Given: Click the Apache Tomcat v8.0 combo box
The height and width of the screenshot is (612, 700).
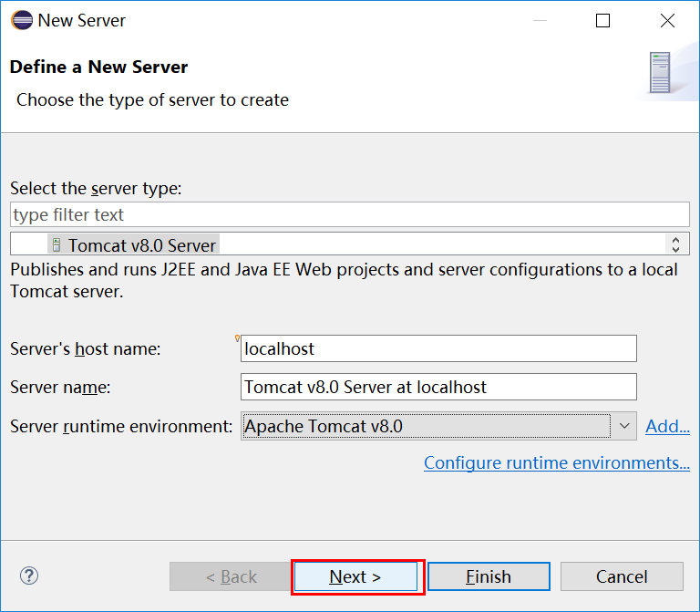Looking at the screenshot, I should pyautogui.click(x=438, y=426).
